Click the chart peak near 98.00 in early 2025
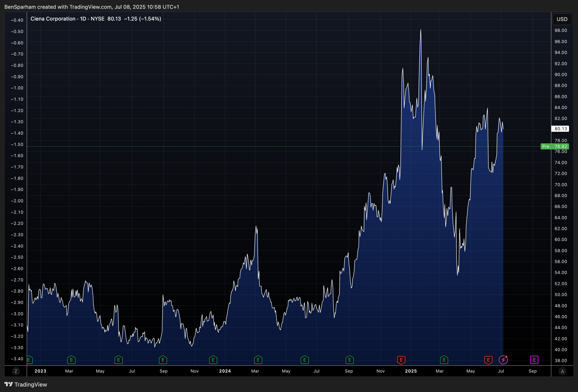Screen dimensions: 578x392 [421, 30]
